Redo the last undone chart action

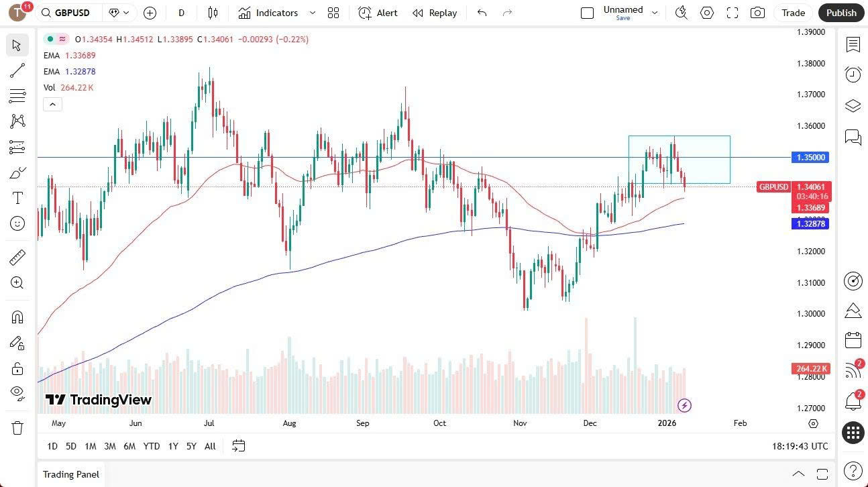coord(507,13)
